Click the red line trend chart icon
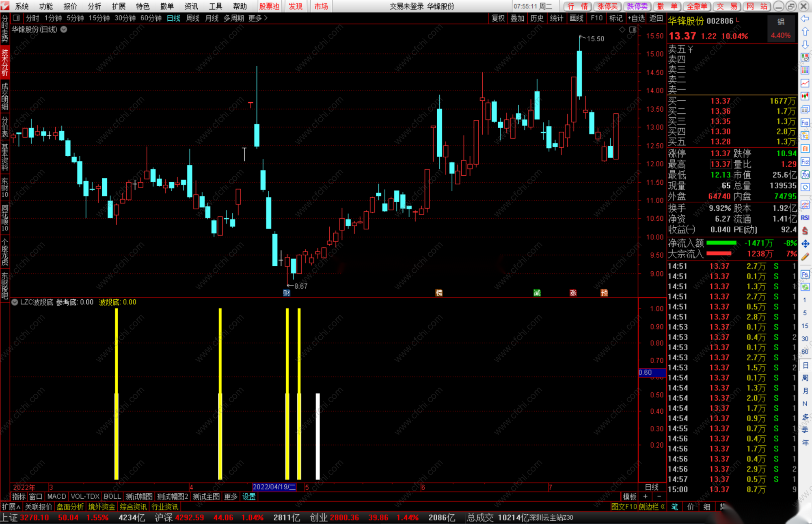The width and height of the screenshot is (812, 524). [x=805, y=83]
